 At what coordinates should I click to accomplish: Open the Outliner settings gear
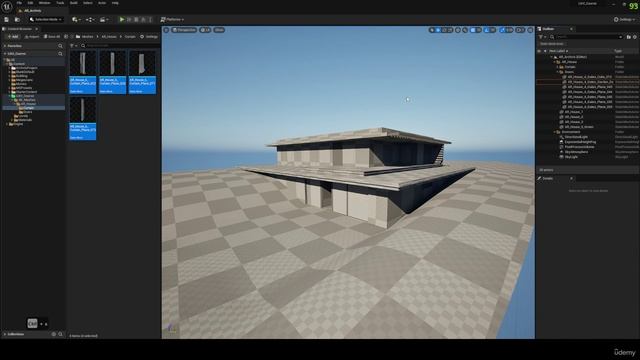point(635,37)
